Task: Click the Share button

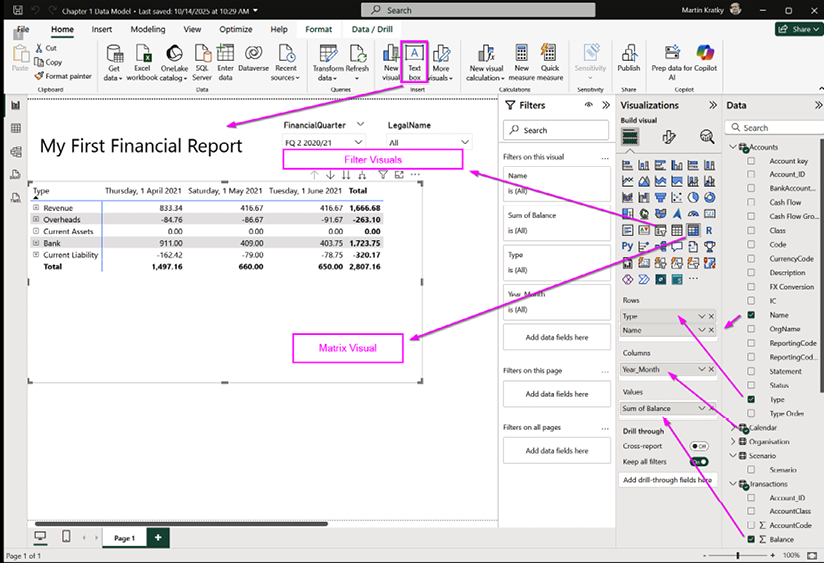Action: click(x=795, y=30)
